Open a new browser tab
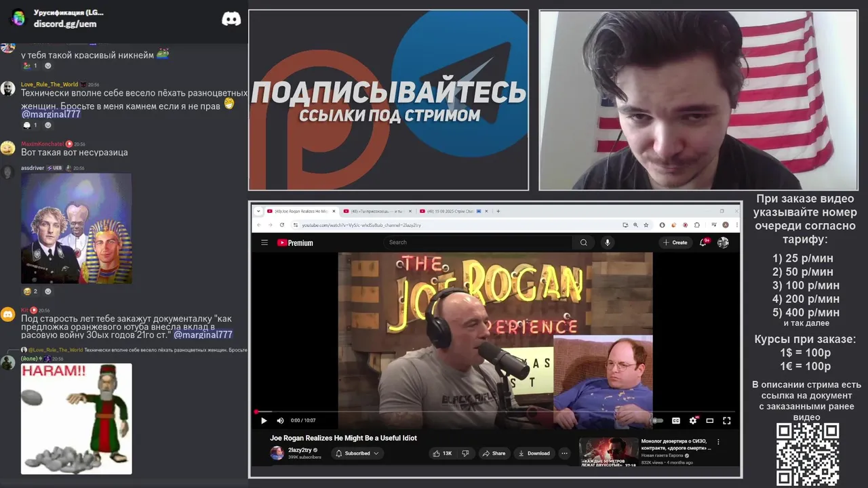This screenshot has height=488, width=868. 498,211
